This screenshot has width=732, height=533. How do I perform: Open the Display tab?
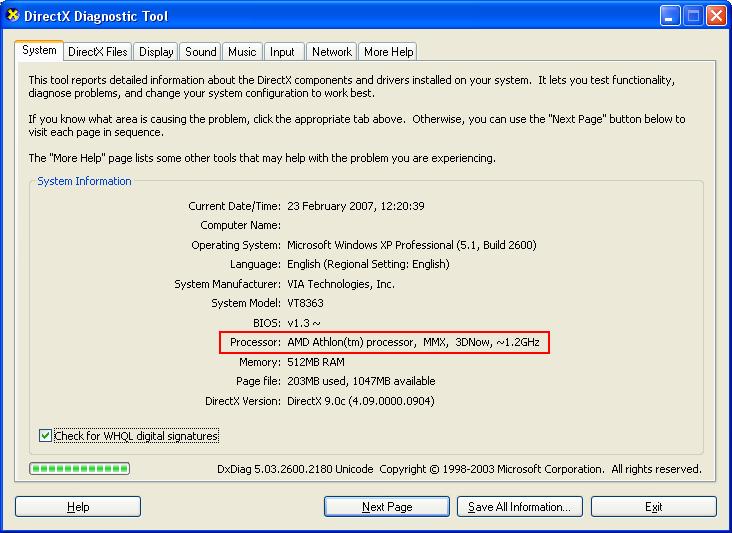[x=156, y=52]
